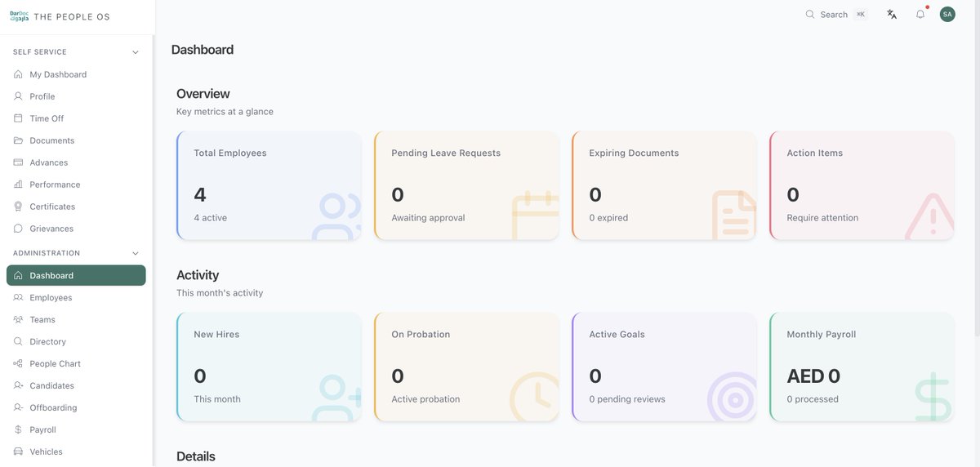
Task: Open the Total Employees card
Action: pyautogui.click(x=269, y=185)
